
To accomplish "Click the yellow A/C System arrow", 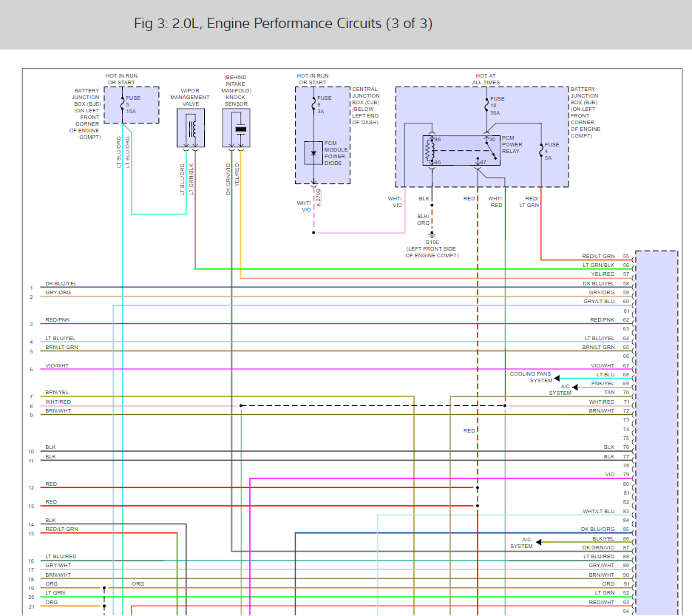I will [576, 386].
